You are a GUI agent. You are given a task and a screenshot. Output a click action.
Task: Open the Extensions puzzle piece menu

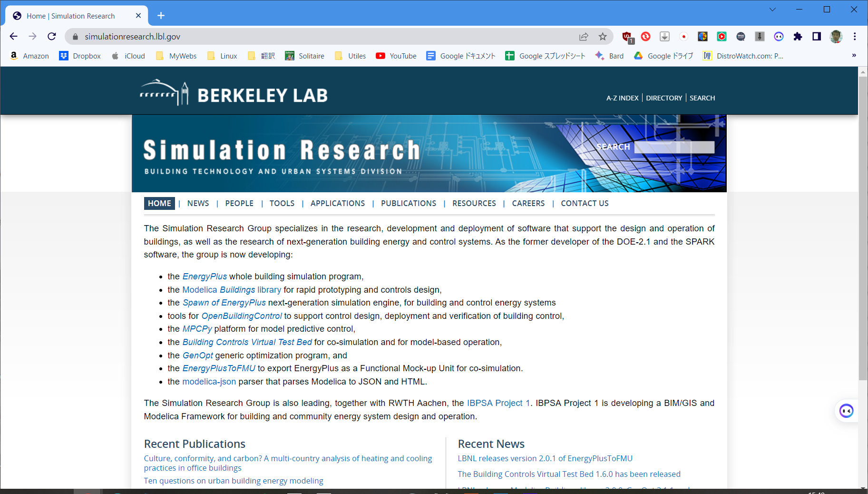[798, 37]
